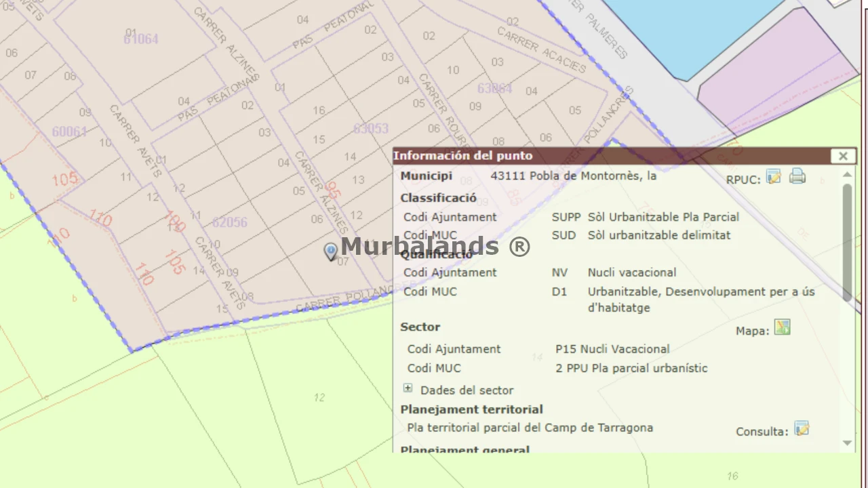
Task: Select parcel block 61064 on map
Action: point(141,39)
